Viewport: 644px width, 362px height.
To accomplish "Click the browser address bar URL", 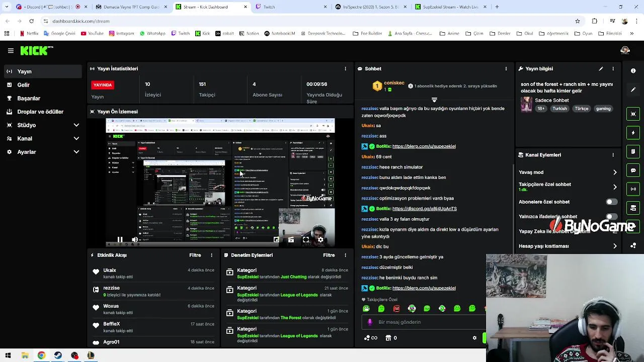I will coord(81,21).
